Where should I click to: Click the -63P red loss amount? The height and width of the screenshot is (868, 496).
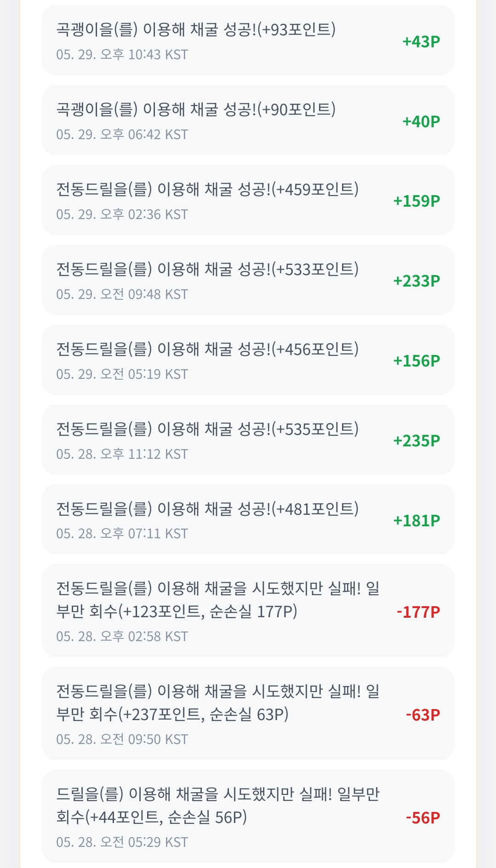point(423,715)
